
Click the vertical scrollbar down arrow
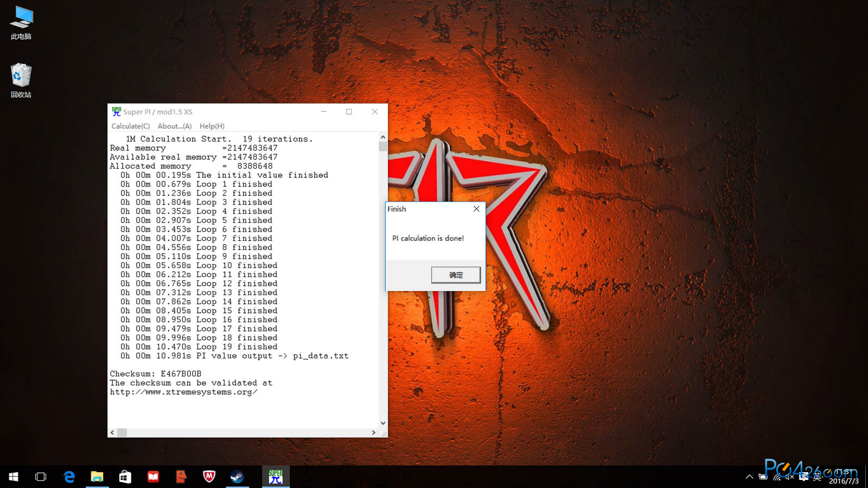(383, 423)
